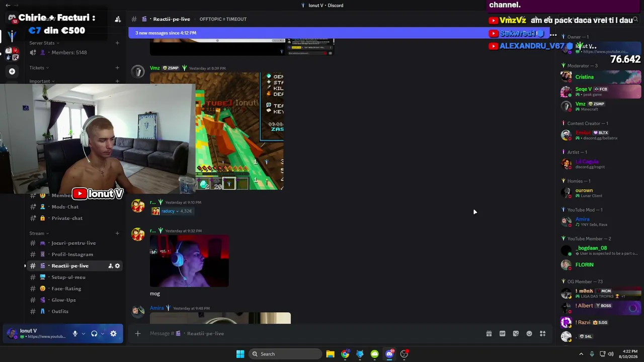The image size is (644, 362).
Task: Open the Jocuri-pentru-live channel
Action: coord(74,243)
